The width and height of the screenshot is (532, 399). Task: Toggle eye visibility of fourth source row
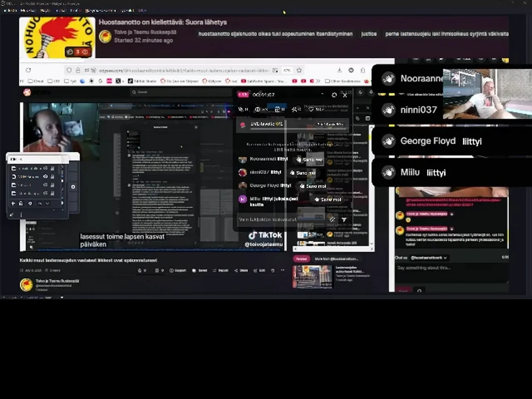point(46,193)
